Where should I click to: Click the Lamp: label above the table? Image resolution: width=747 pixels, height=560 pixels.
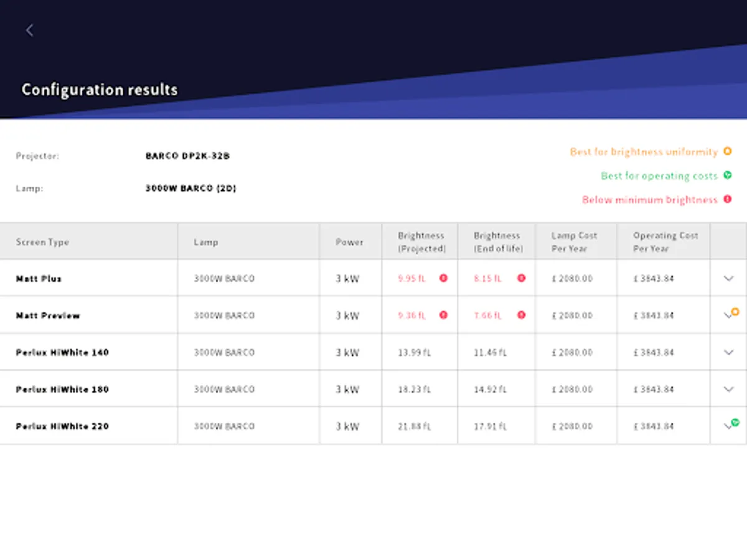(29, 188)
